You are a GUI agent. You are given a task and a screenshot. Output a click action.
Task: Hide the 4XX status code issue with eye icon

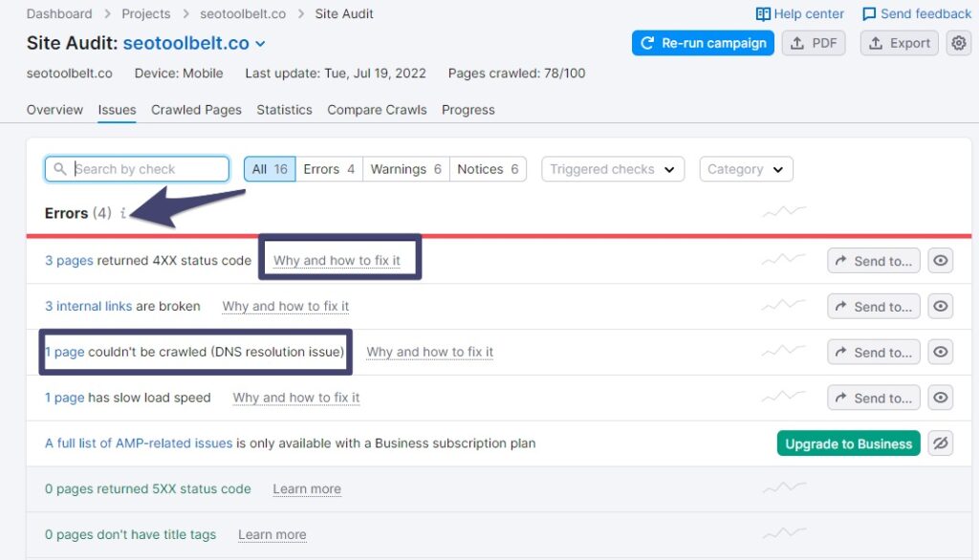941,260
